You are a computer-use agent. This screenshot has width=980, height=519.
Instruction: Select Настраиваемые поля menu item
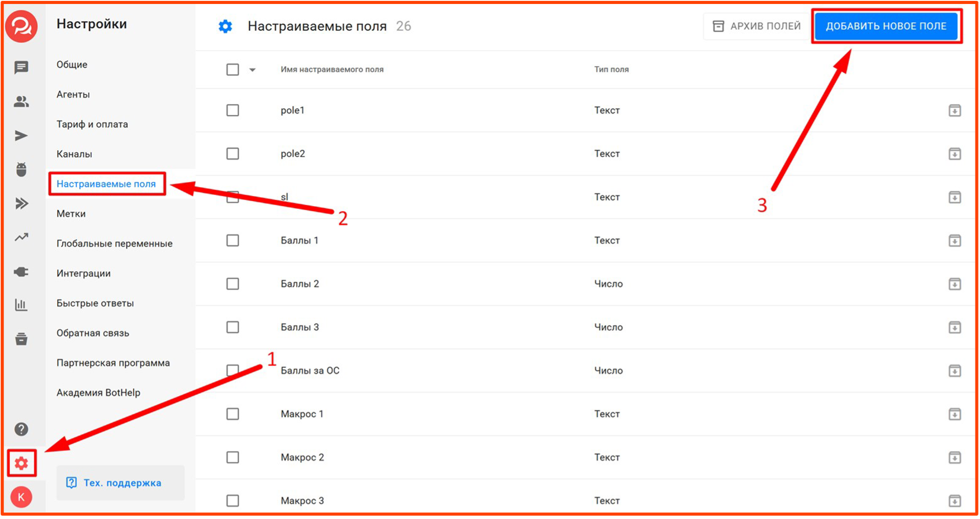[x=106, y=184]
